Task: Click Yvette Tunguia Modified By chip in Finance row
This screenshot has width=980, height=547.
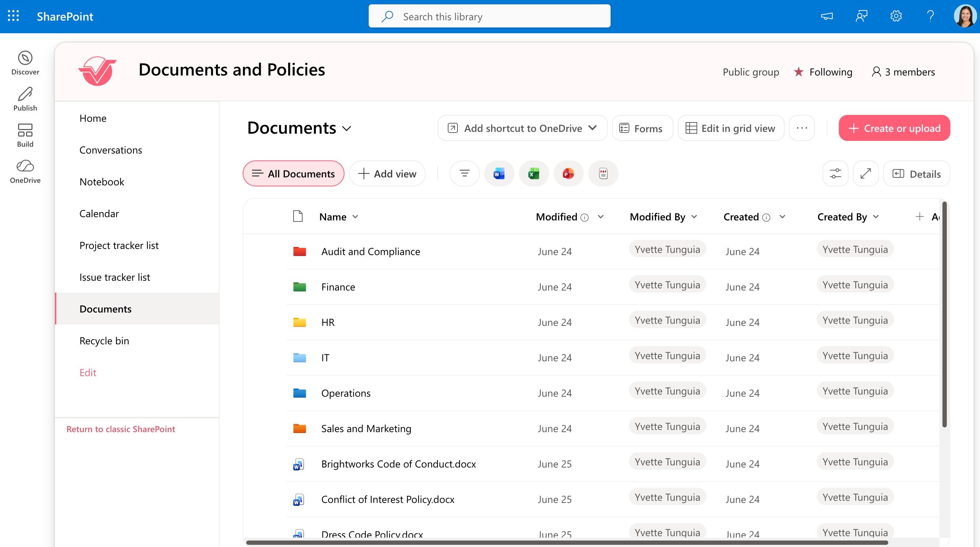Action: (x=667, y=284)
